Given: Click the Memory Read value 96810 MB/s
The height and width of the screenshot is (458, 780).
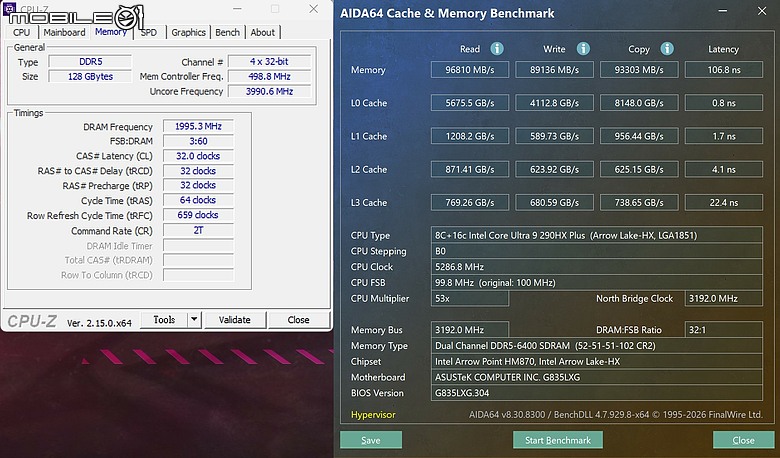Looking at the screenshot, I should pyautogui.click(x=470, y=70).
